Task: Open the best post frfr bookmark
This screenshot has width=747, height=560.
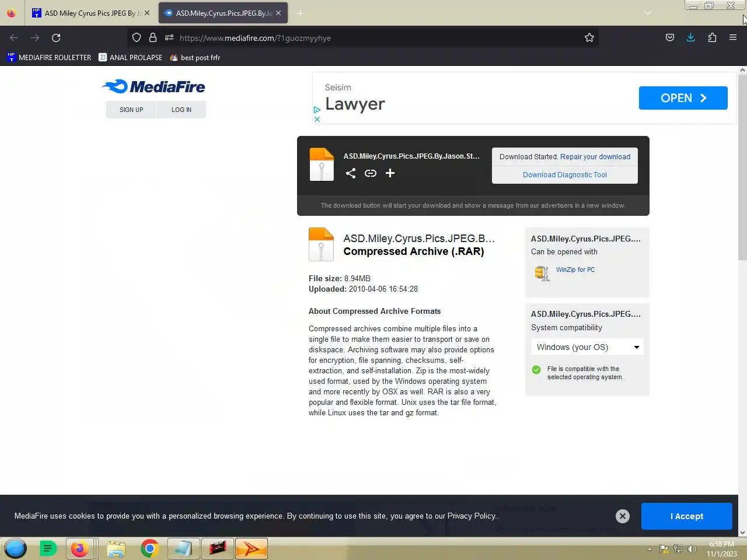Action: [195, 58]
